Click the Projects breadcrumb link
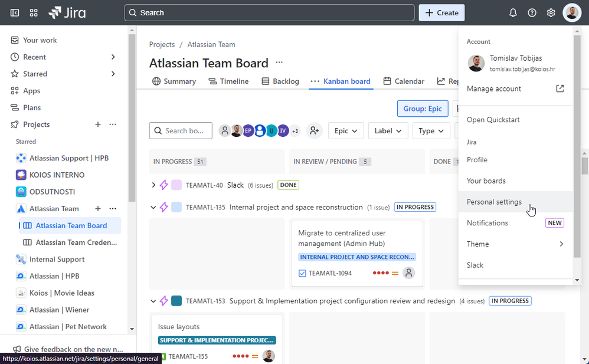Viewport: 589px width, 364px height. point(162,44)
